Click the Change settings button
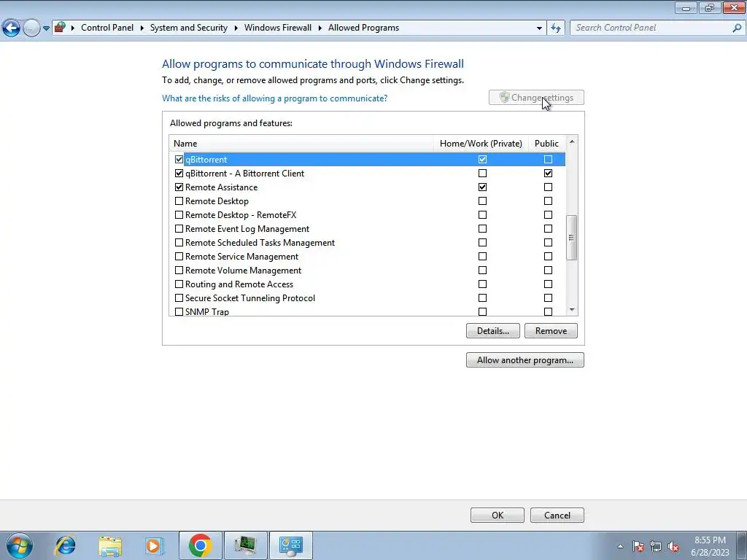747x560 pixels. point(536,98)
